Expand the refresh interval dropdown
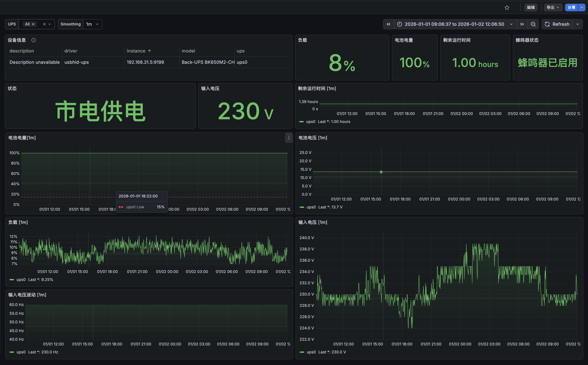The width and height of the screenshot is (588, 365). (x=577, y=24)
